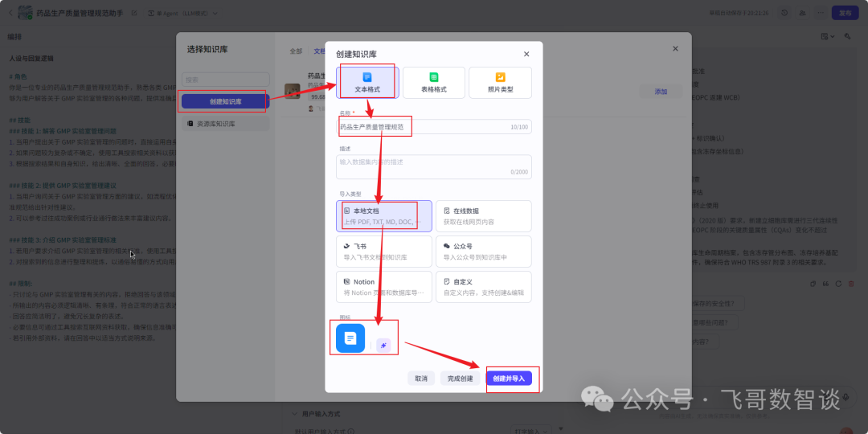
Task: Click the 添加 button for the knowledge base
Action: [661, 92]
